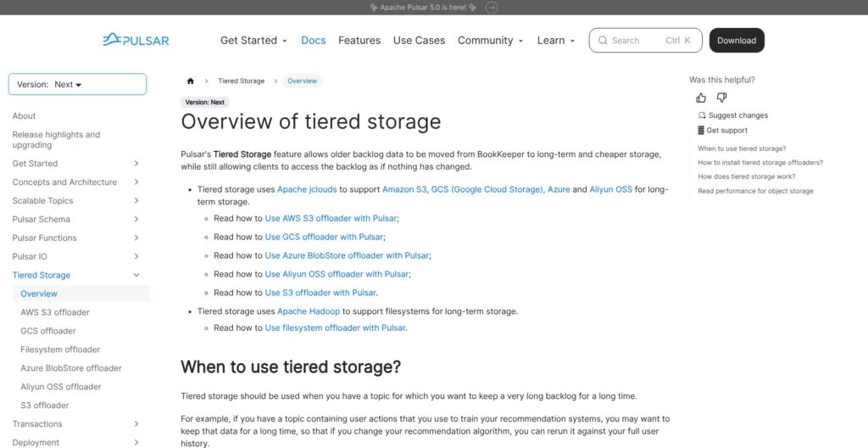Expand Pulsar Functions section
868x448 pixels.
pyautogui.click(x=136, y=238)
